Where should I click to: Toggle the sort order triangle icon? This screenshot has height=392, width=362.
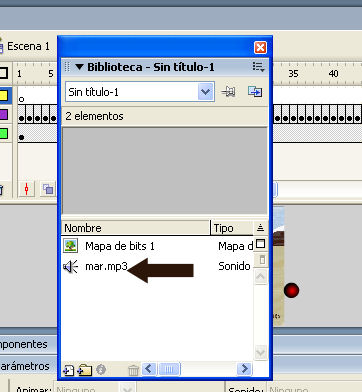tap(260, 228)
